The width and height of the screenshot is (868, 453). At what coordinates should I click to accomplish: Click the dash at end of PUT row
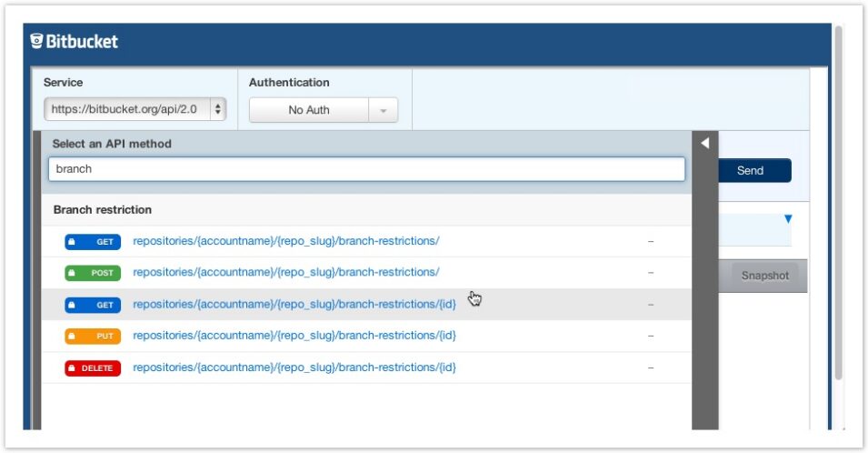[651, 336]
